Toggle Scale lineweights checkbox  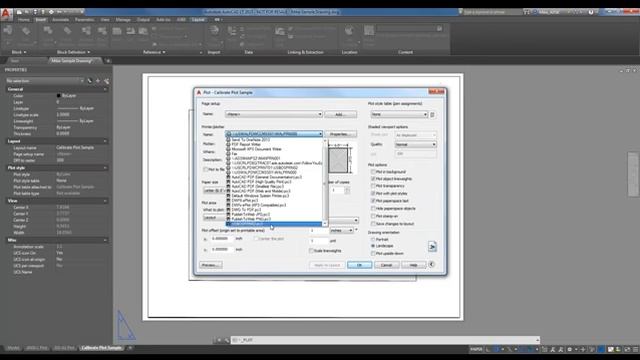[x=311, y=251]
